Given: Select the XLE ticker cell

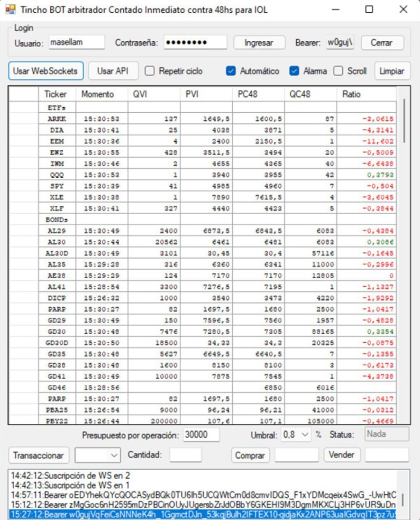Looking at the screenshot, I should coord(57,197).
